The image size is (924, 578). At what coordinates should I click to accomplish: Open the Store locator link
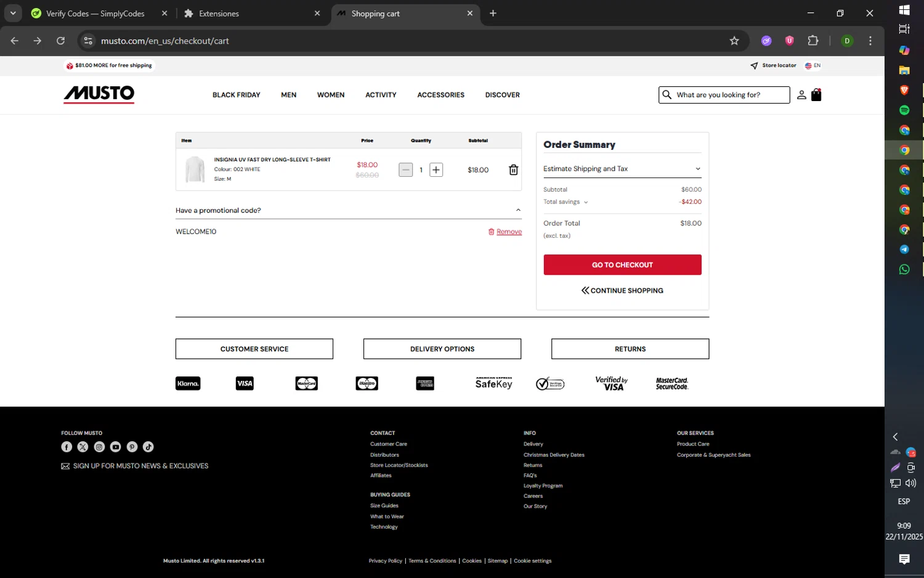[773, 65]
